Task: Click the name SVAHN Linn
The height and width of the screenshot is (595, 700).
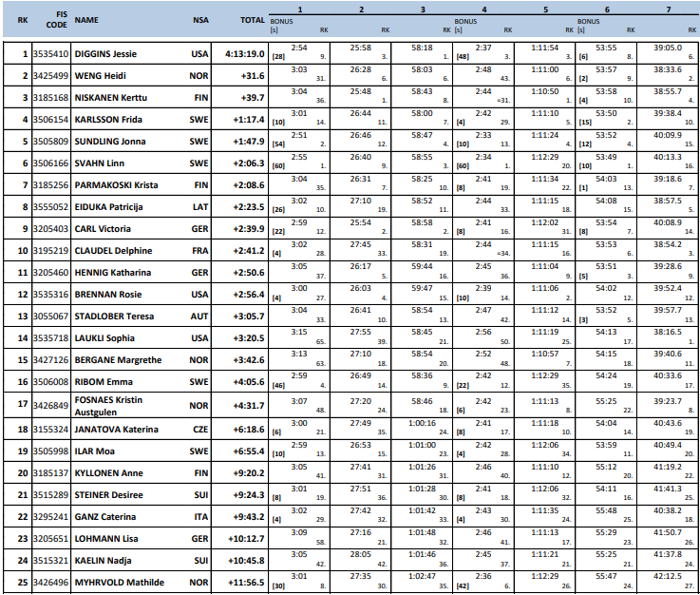Action: click(99, 163)
